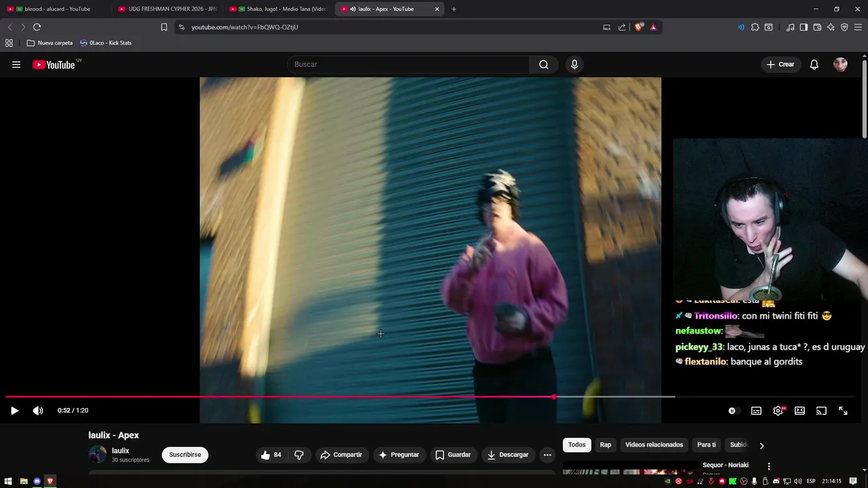Screen dimensions: 868x488
Task: Share the video with Compartir
Action: pos(341,455)
